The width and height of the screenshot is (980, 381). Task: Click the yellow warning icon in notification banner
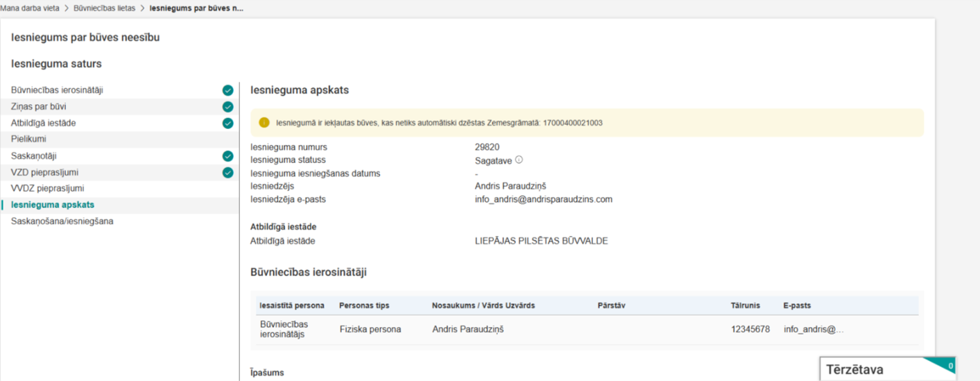(x=264, y=123)
